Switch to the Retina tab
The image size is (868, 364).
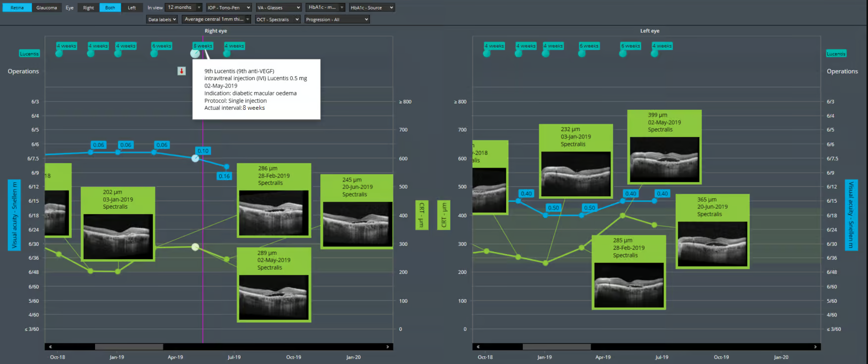(17, 7)
